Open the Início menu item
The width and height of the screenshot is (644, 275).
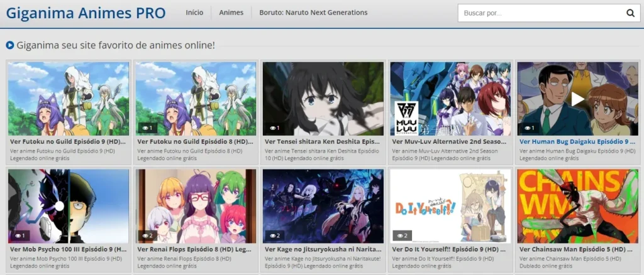pyautogui.click(x=194, y=13)
